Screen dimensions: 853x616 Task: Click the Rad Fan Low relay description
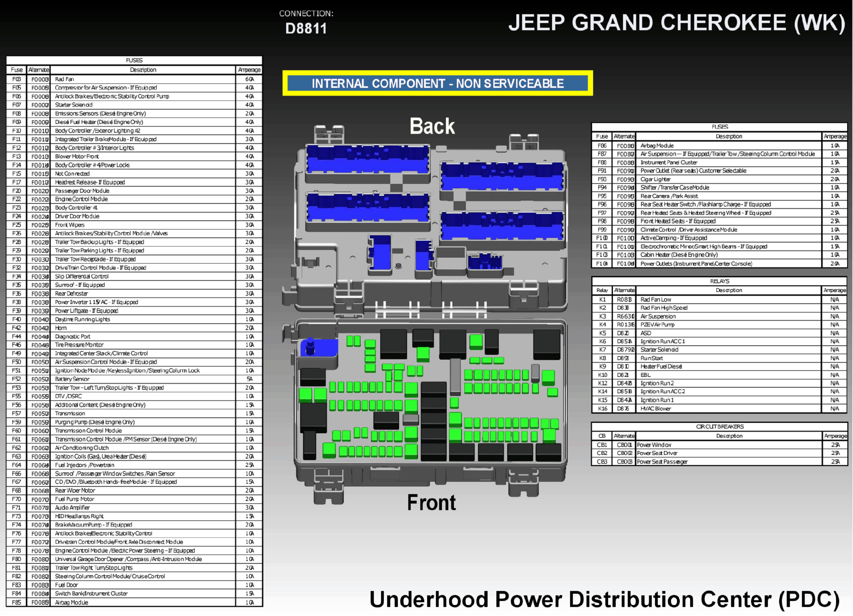click(656, 300)
